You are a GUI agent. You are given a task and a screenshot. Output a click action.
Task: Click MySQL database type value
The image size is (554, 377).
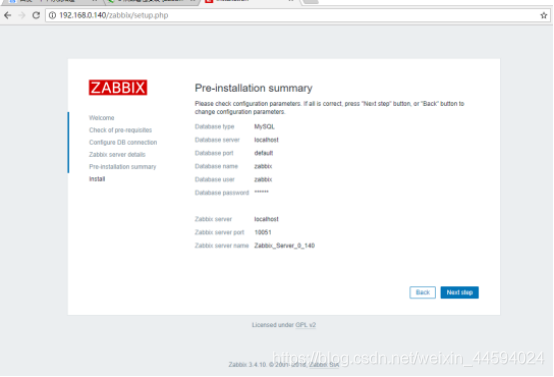pyautogui.click(x=264, y=126)
